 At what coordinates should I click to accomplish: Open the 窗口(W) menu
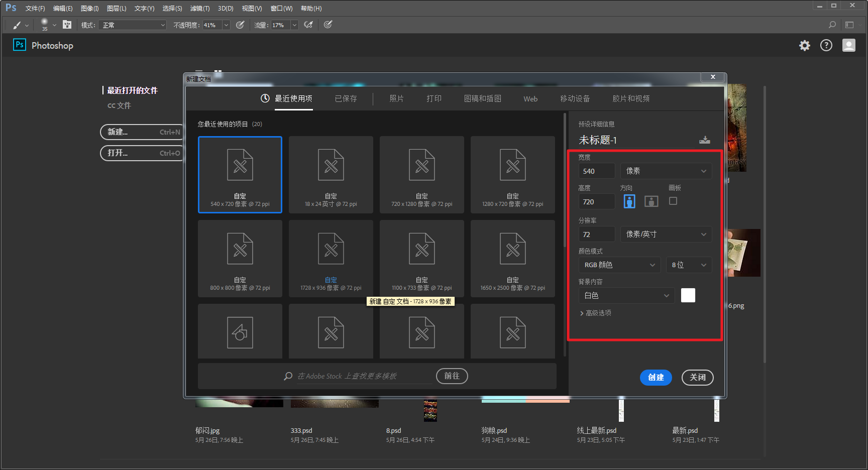(281, 9)
